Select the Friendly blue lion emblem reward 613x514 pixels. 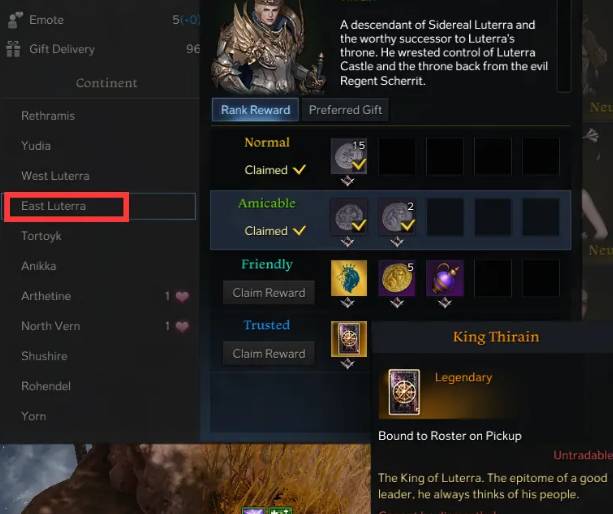[349, 278]
